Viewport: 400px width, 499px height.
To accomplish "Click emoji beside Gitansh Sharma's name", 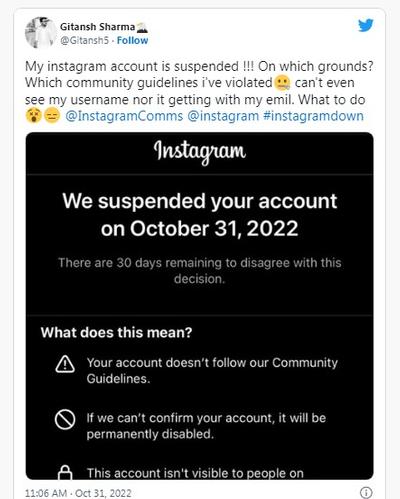I will pyautogui.click(x=142, y=27).
